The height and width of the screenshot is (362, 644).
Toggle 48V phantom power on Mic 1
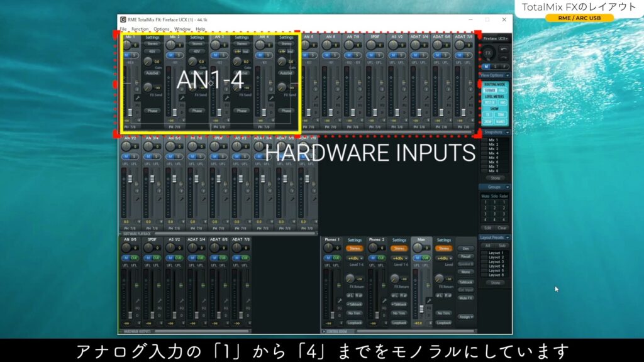pos(152,52)
